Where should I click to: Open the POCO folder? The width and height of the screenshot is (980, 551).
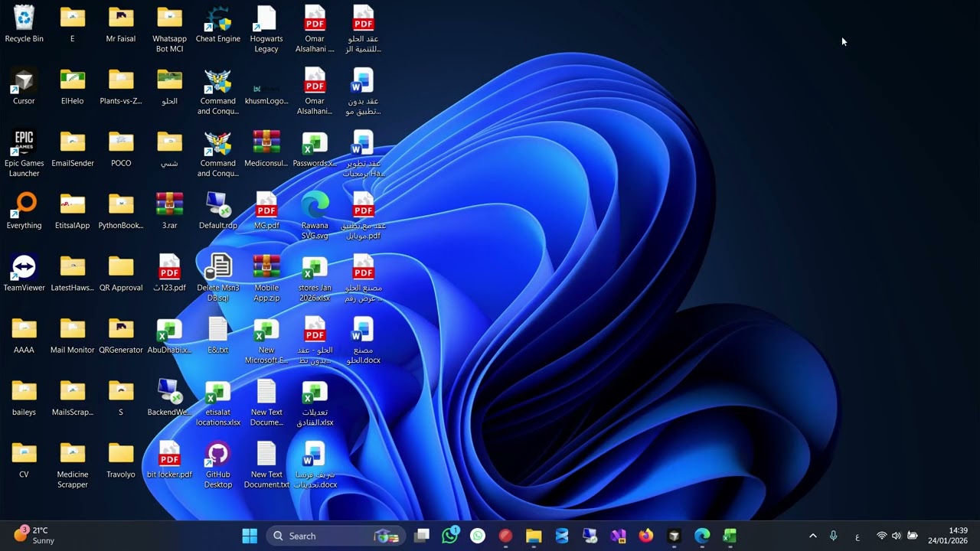click(121, 149)
